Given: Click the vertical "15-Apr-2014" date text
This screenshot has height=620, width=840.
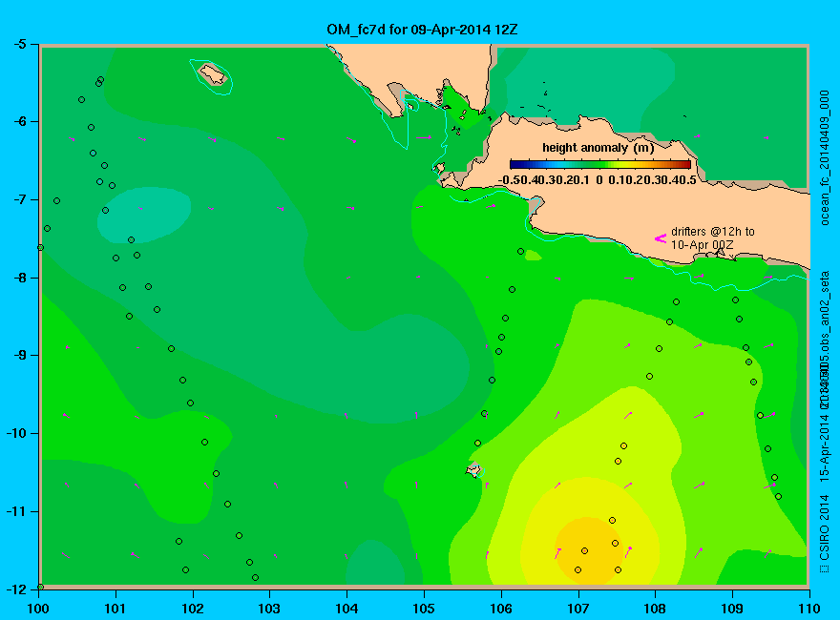Looking at the screenshot, I should click(x=825, y=448).
